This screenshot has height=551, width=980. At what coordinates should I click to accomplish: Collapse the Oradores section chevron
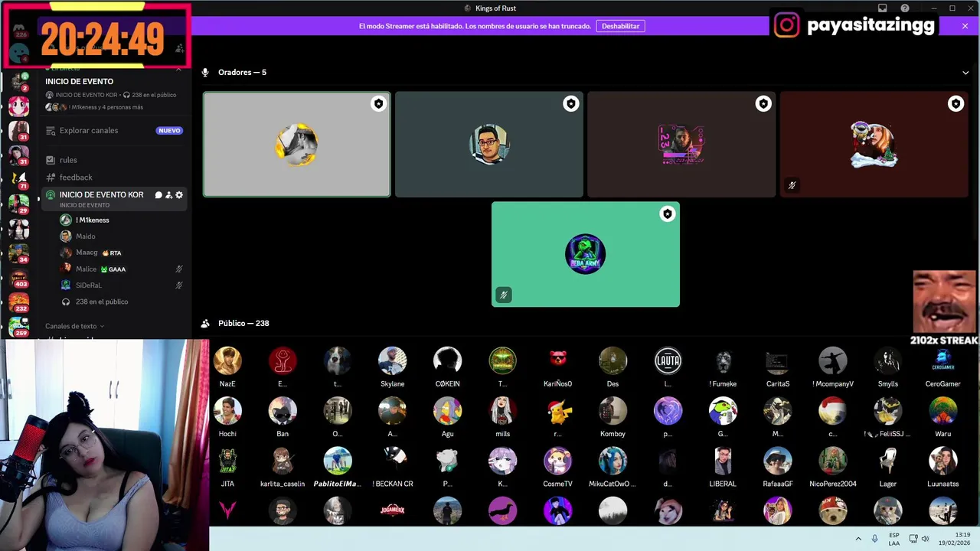[965, 73]
